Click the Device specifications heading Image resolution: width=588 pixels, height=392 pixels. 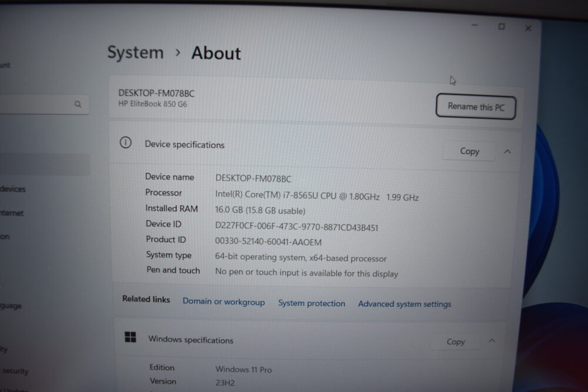pos(185,145)
